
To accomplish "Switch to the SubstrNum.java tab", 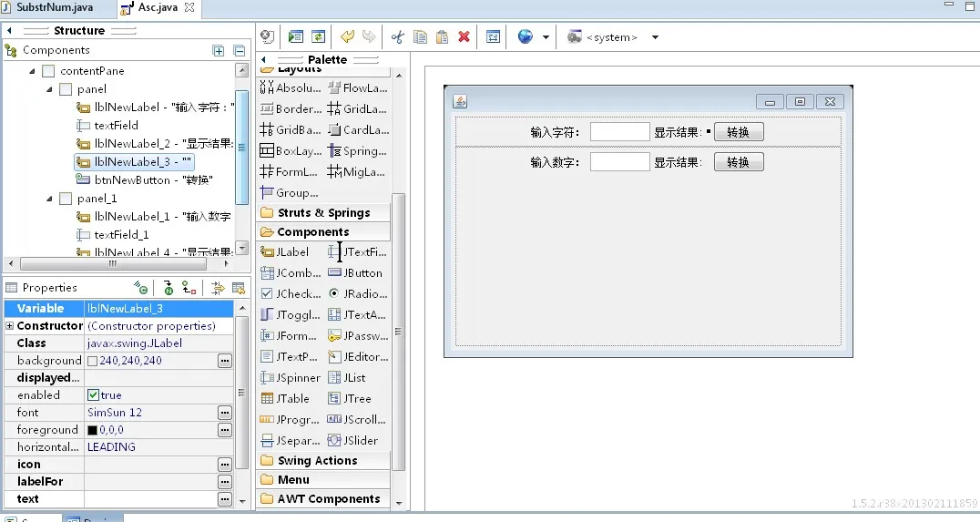I will [x=55, y=7].
